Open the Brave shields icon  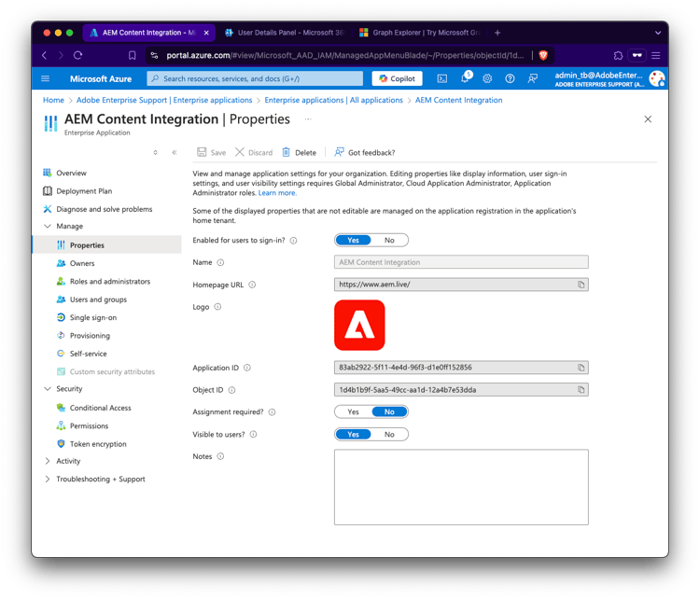543,55
